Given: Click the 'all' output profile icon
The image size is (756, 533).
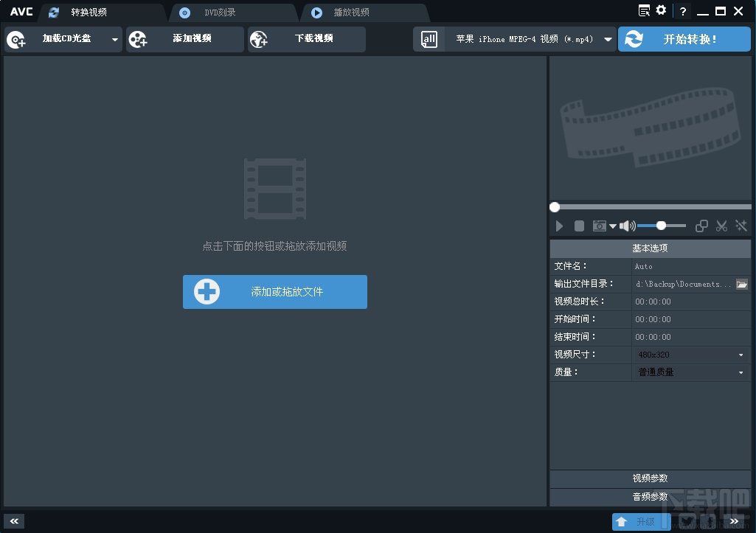Looking at the screenshot, I should tap(429, 38).
